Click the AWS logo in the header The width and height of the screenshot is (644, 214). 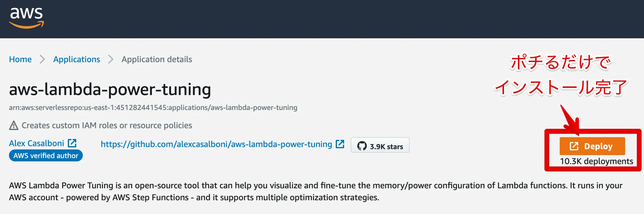click(26, 18)
